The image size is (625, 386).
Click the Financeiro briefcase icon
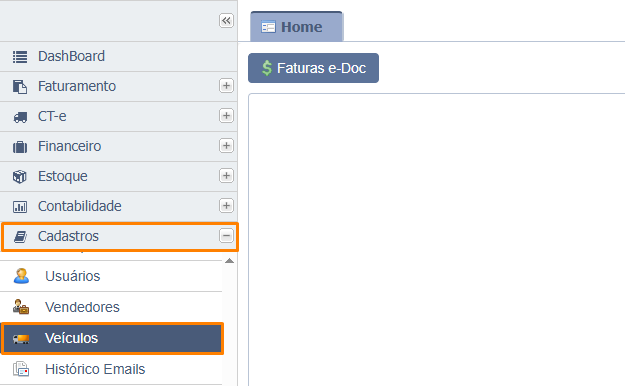tap(20, 147)
